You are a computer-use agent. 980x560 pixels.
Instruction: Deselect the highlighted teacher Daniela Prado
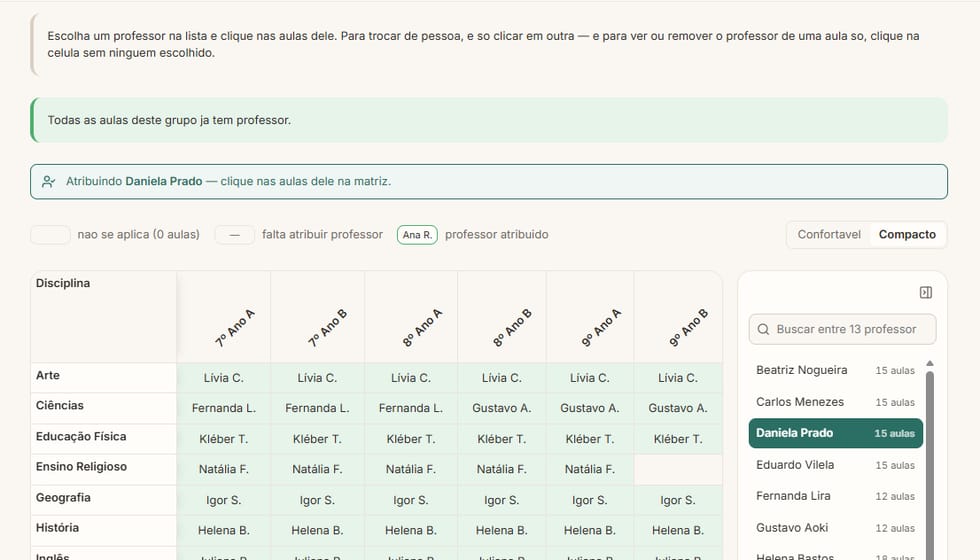(836, 433)
